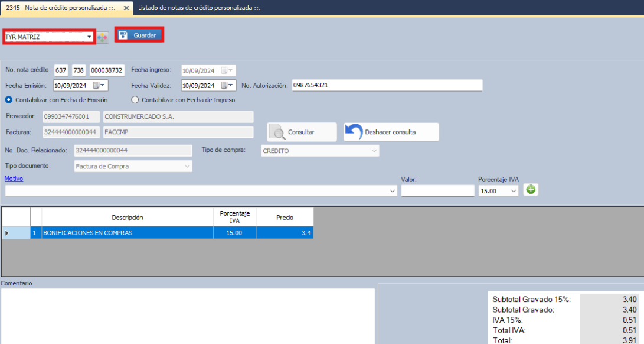644x344 pixels.
Task: Click the Valor input field
Action: coord(437,191)
